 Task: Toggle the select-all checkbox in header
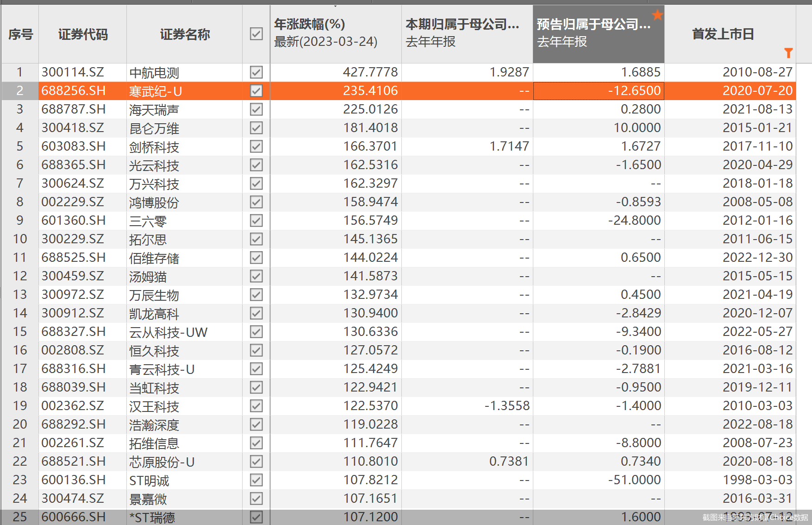point(256,34)
